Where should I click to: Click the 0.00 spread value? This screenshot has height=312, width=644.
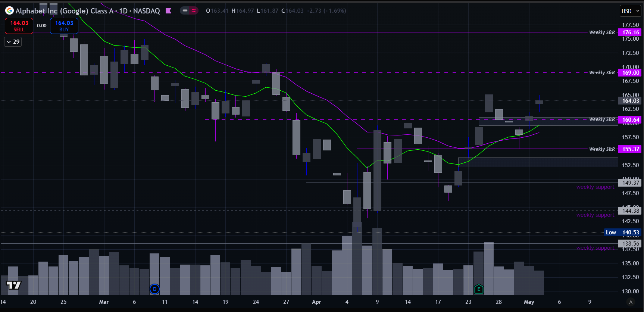pyautogui.click(x=42, y=26)
